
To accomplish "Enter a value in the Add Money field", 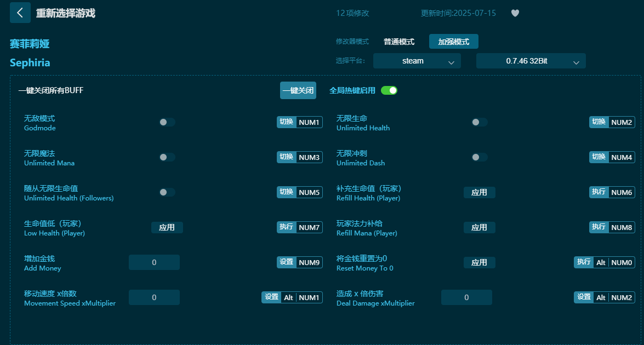I will 154,262.
